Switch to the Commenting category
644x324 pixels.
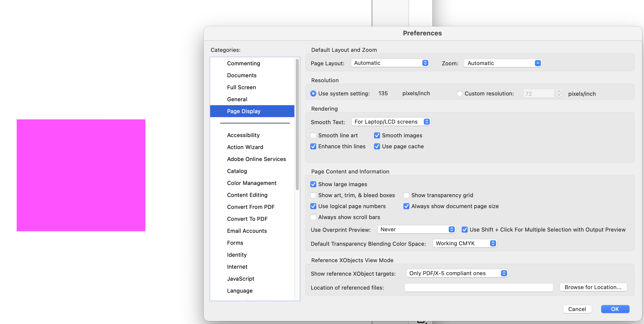[244, 63]
